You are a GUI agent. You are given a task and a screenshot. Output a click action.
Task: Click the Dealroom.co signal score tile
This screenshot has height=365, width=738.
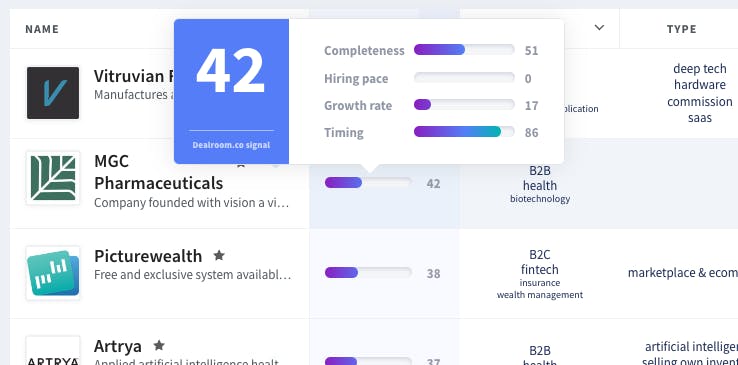232,91
